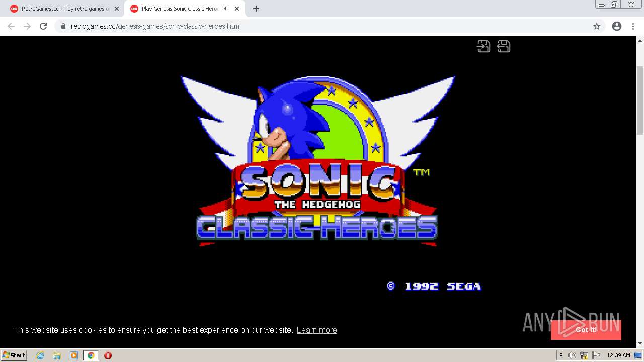This screenshot has width=644, height=362.
Task: Click the page vertical scrollbar thumb
Action: pos(640,101)
